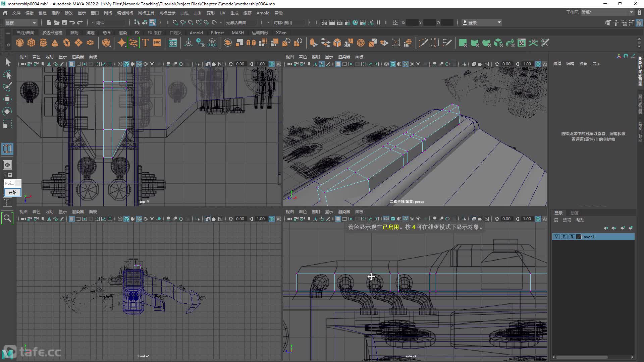This screenshot has height=362, width=644.
Task: Toggle snap to curve magnet icon
Action: (x=183, y=22)
